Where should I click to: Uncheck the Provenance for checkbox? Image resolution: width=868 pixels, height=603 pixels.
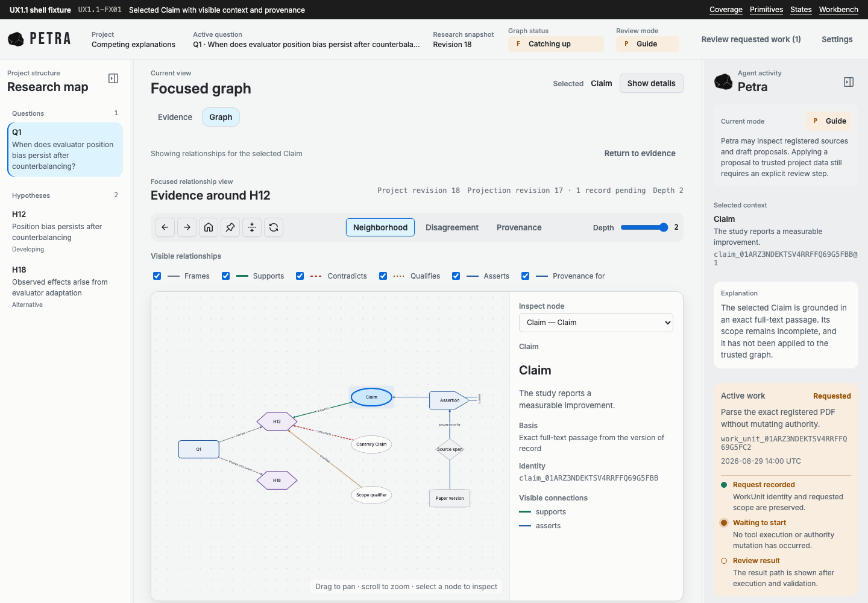coord(526,276)
